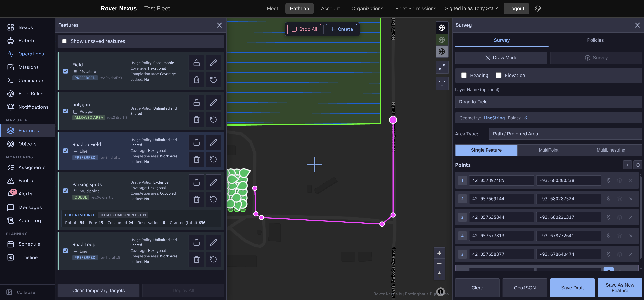This screenshot has width=644, height=300.
Task: Open Fleet Permissions page
Action: pyautogui.click(x=416, y=9)
